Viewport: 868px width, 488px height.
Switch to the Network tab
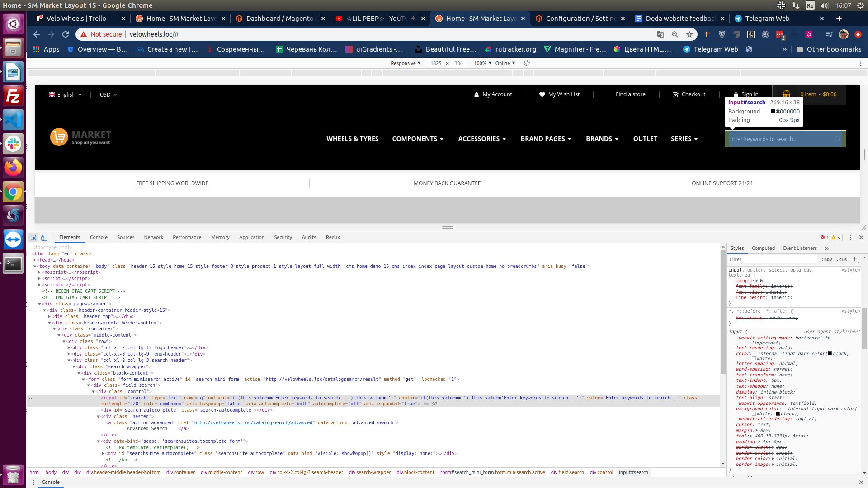pyautogui.click(x=154, y=237)
